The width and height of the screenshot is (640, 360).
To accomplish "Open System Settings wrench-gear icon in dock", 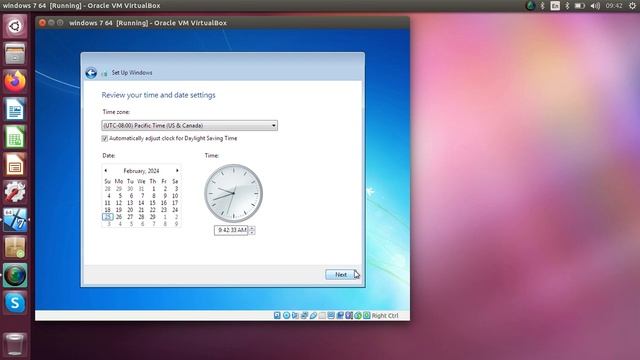I will [15, 192].
